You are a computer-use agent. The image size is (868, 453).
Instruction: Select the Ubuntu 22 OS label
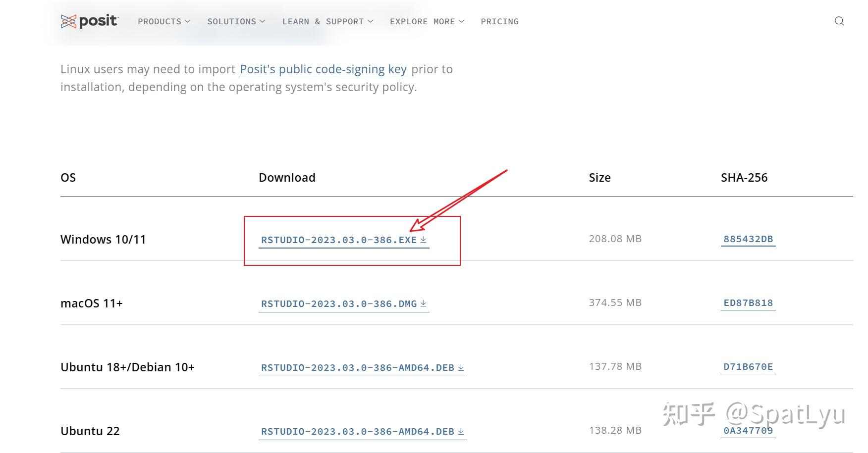pos(90,431)
